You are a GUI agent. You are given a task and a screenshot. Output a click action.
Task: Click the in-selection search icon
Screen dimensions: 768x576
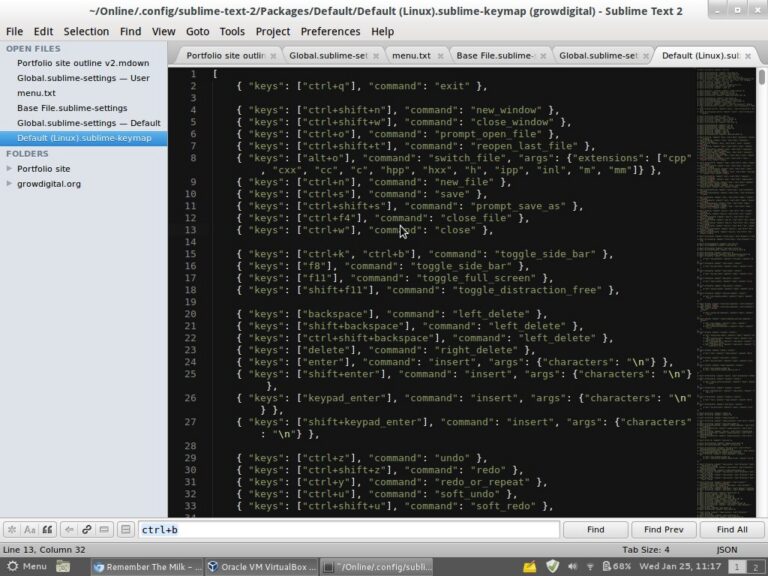tap(105, 529)
